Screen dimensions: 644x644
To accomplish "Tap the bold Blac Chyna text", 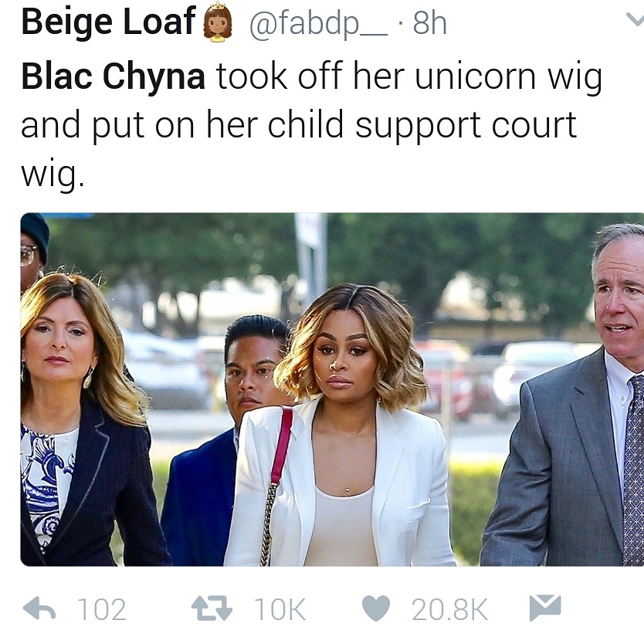I will (113, 76).
